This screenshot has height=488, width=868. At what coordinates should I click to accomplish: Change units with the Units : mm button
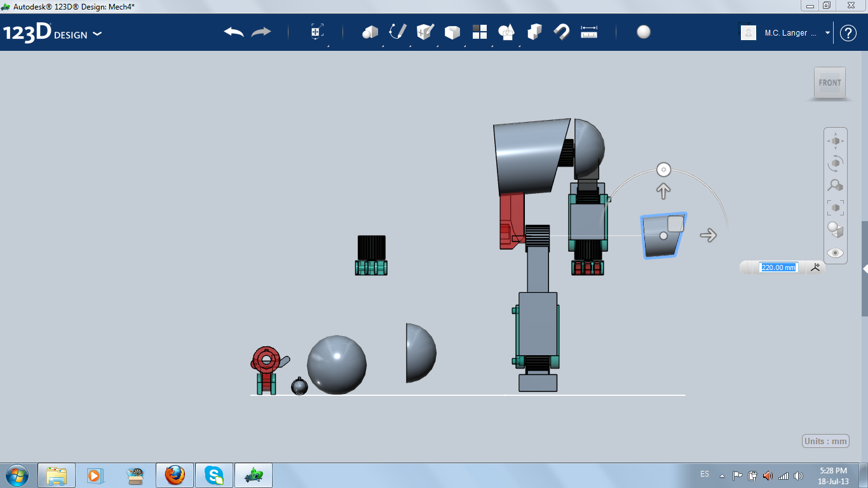826,441
